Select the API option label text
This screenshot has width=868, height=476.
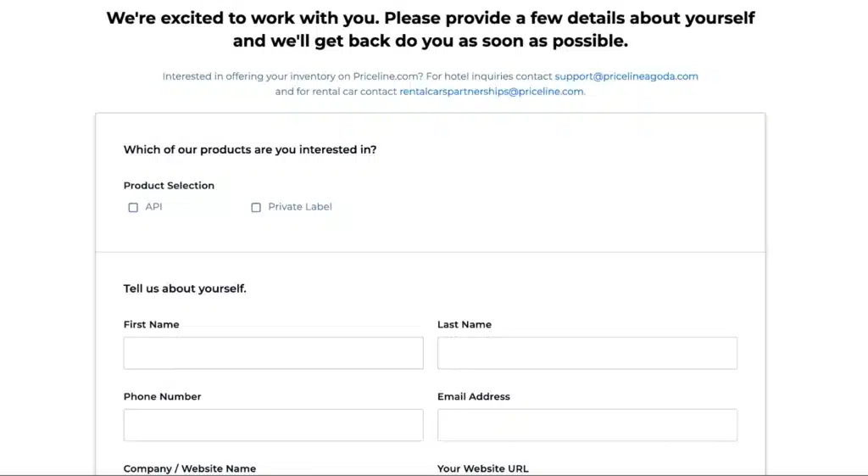click(x=154, y=207)
